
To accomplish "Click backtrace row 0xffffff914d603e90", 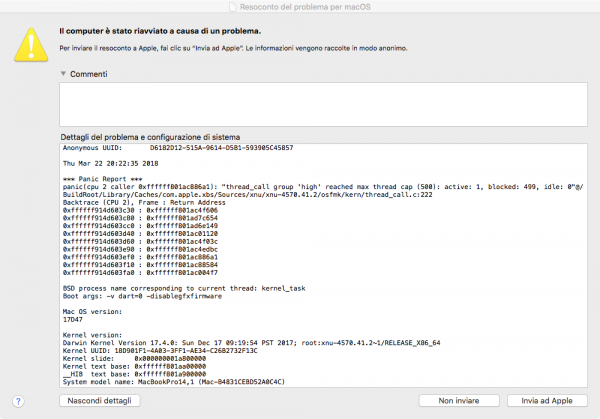I will [x=140, y=249].
